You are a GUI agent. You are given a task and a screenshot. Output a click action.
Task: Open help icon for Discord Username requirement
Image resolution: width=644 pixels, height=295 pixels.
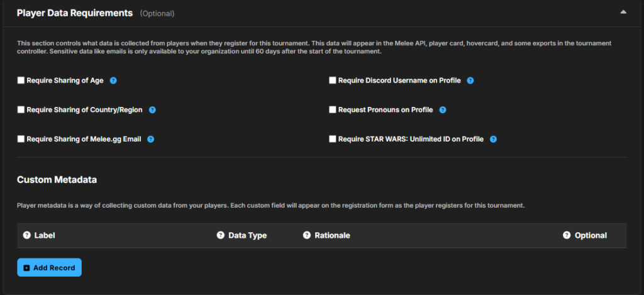pos(470,81)
